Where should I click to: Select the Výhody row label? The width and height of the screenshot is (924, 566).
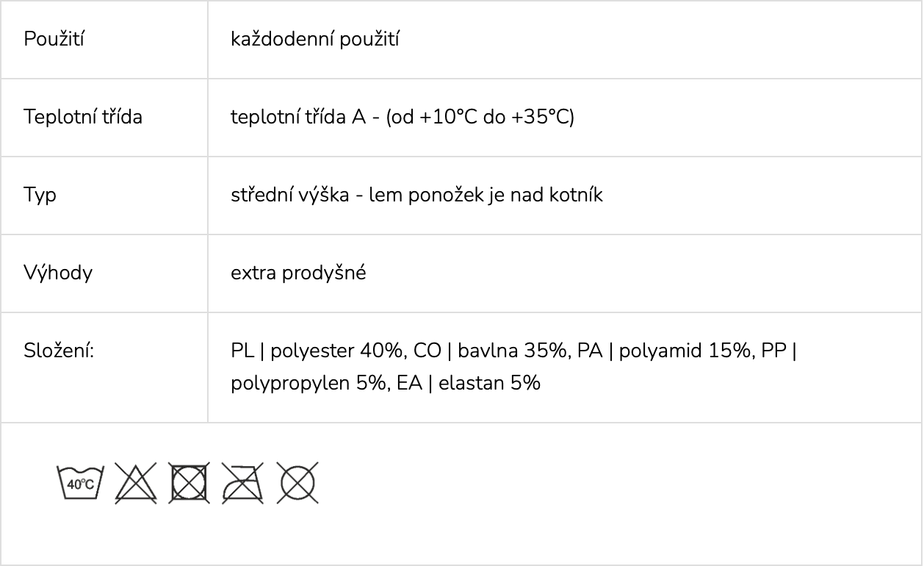coord(58,273)
